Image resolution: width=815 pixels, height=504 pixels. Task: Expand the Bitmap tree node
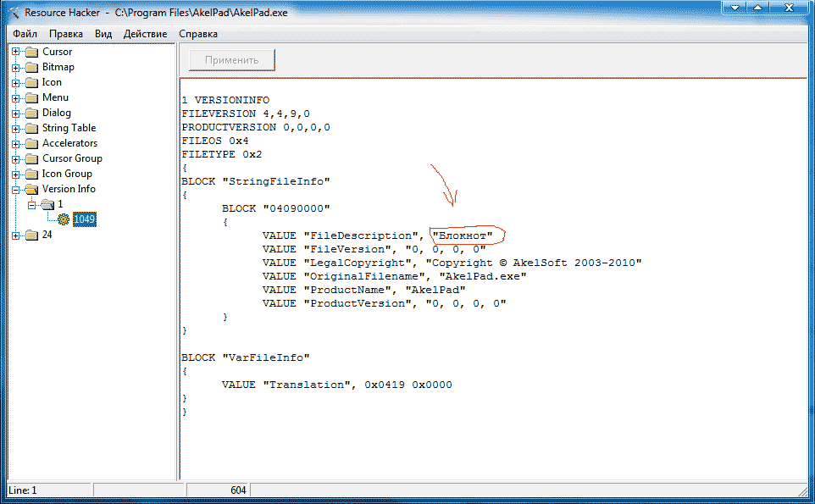15,68
